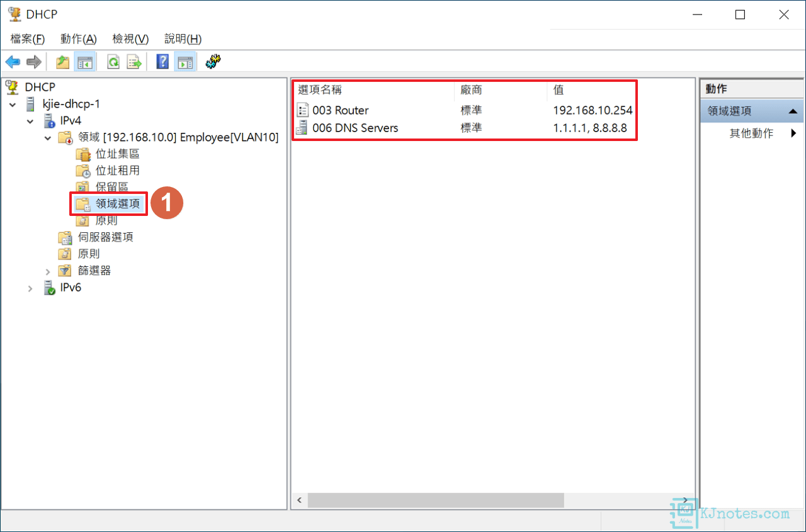
Task: Collapse the 領域選項 actions section arrow
Action: tap(793, 111)
